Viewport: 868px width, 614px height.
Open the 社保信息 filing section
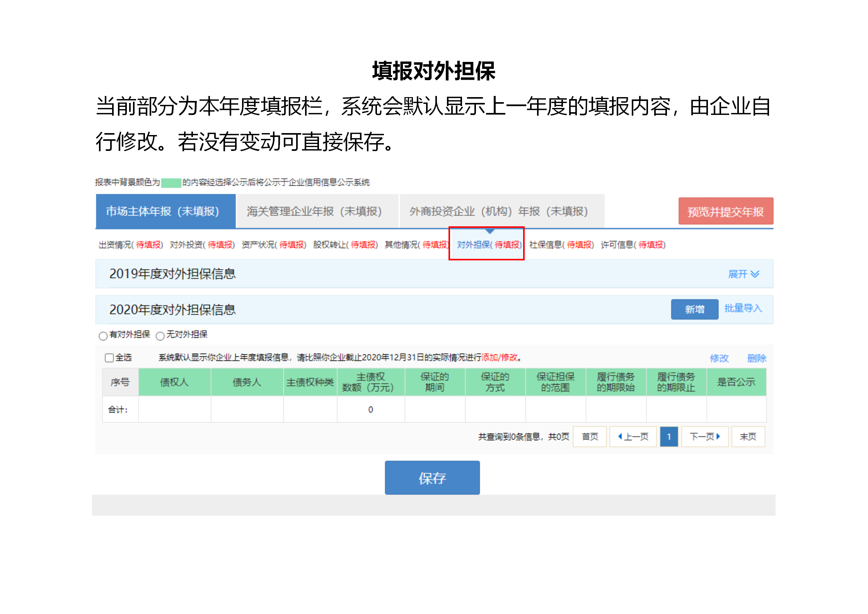tap(561, 245)
